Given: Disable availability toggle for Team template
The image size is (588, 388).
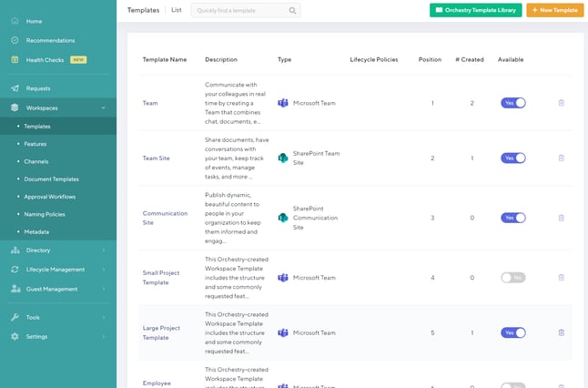Looking at the screenshot, I should 512,103.
